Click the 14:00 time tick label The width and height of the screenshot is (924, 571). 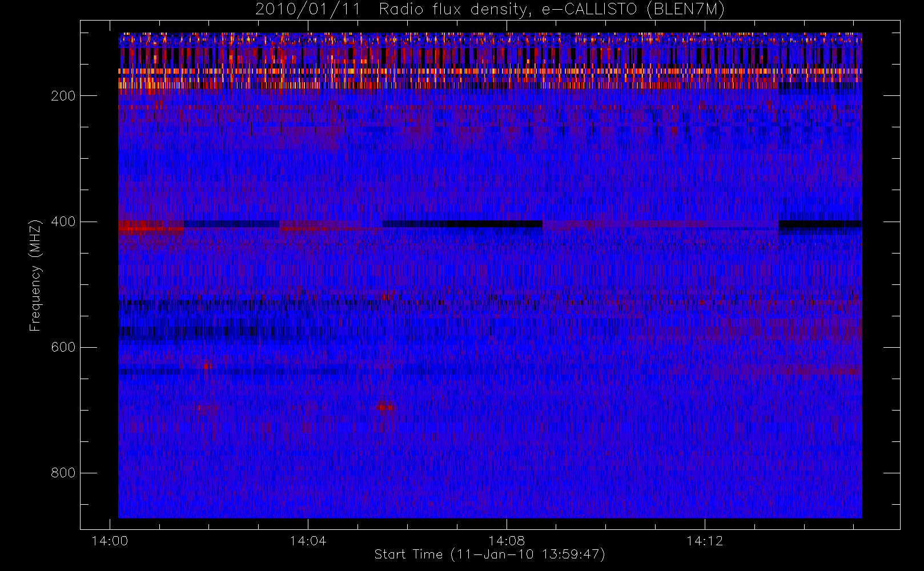(x=110, y=541)
